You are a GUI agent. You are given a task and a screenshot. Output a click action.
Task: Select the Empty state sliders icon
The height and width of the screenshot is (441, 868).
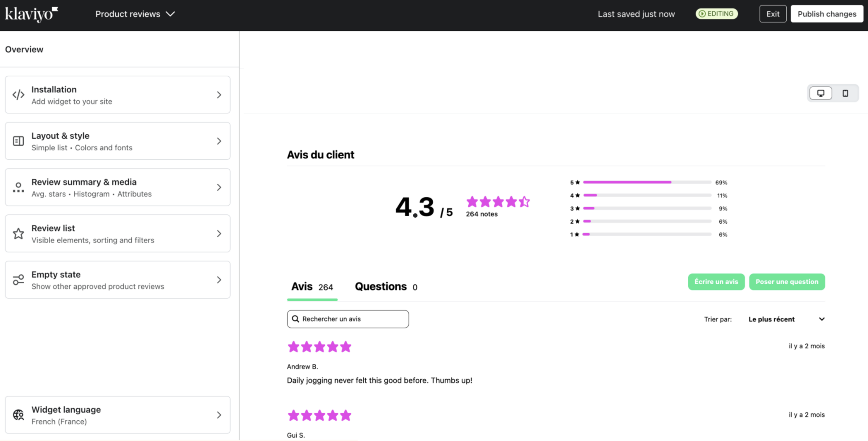click(18, 280)
